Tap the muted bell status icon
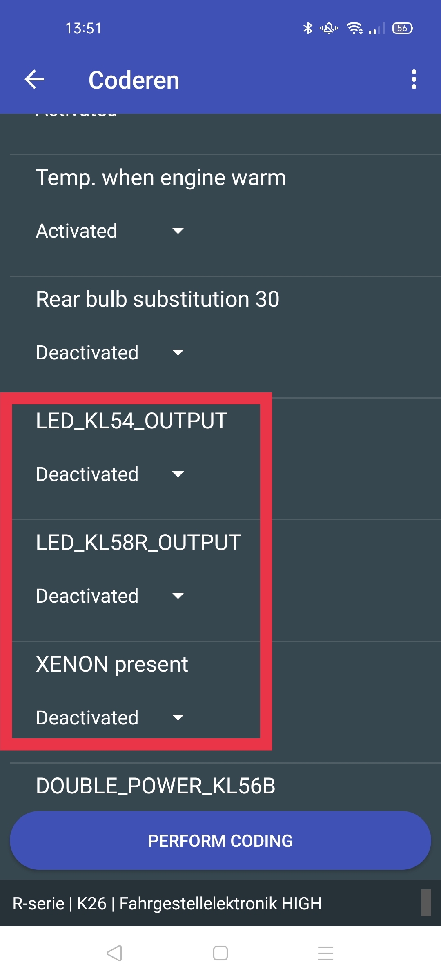 (x=329, y=28)
